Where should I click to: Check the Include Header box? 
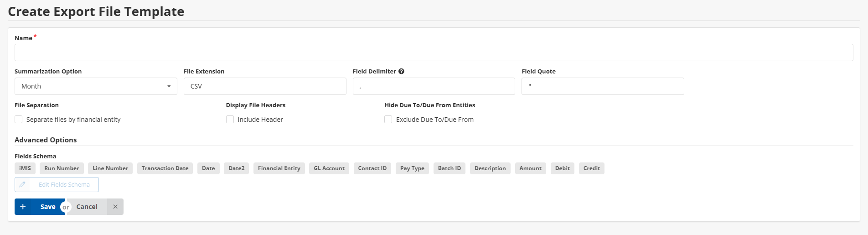pyautogui.click(x=230, y=120)
